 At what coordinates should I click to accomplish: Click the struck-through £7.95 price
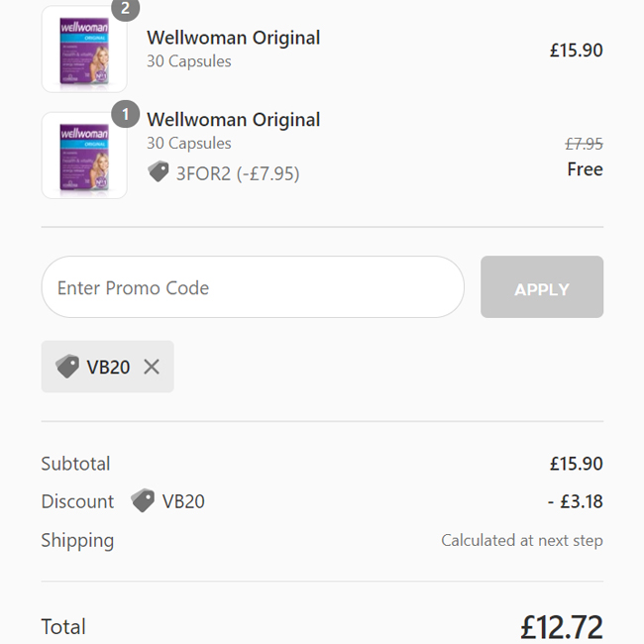[584, 144]
